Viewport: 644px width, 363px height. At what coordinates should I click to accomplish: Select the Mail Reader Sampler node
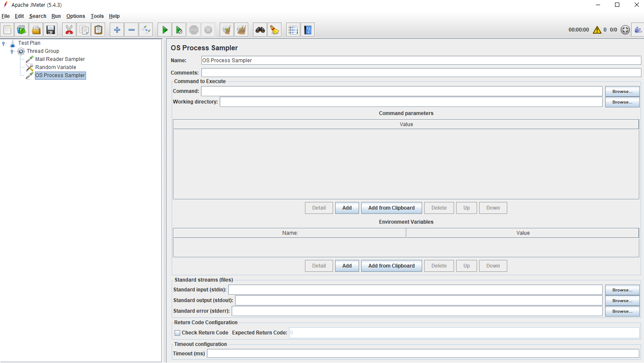(x=60, y=59)
